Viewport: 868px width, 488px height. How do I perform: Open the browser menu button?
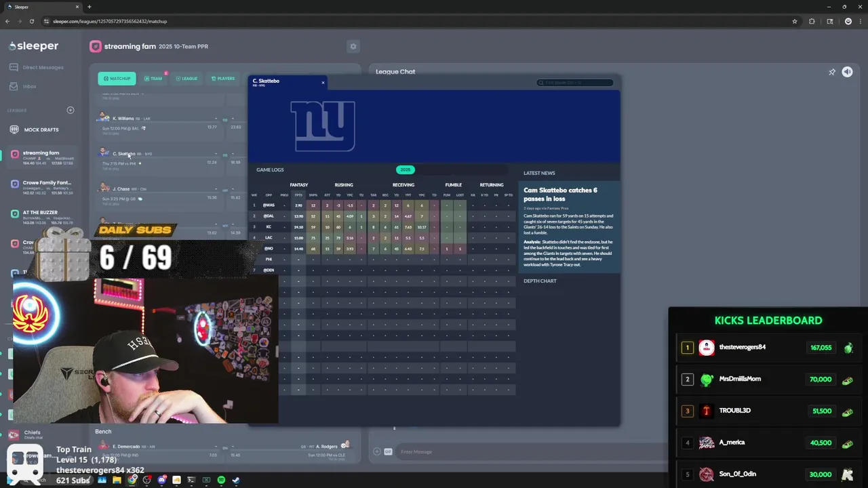click(861, 21)
